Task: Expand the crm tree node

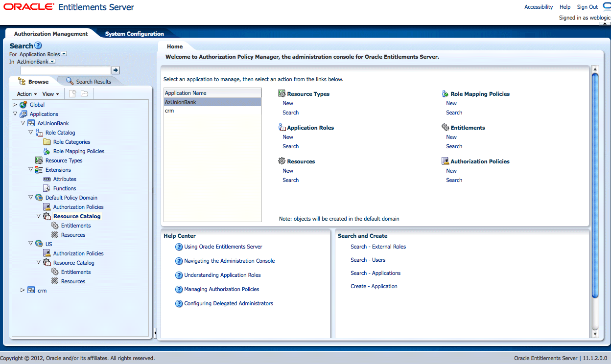Action: tap(23, 291)
